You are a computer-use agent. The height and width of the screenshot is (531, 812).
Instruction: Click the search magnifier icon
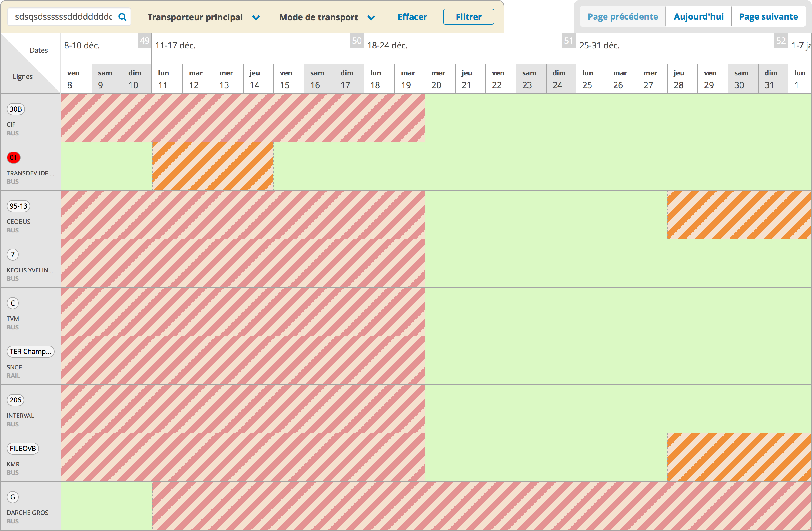point(122,17)
